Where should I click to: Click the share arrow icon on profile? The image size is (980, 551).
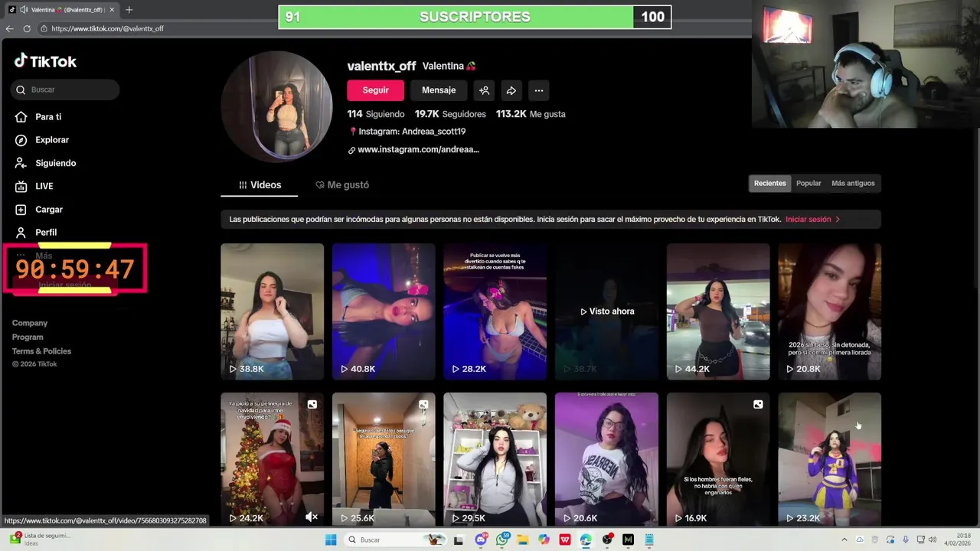tap(511, 90)
